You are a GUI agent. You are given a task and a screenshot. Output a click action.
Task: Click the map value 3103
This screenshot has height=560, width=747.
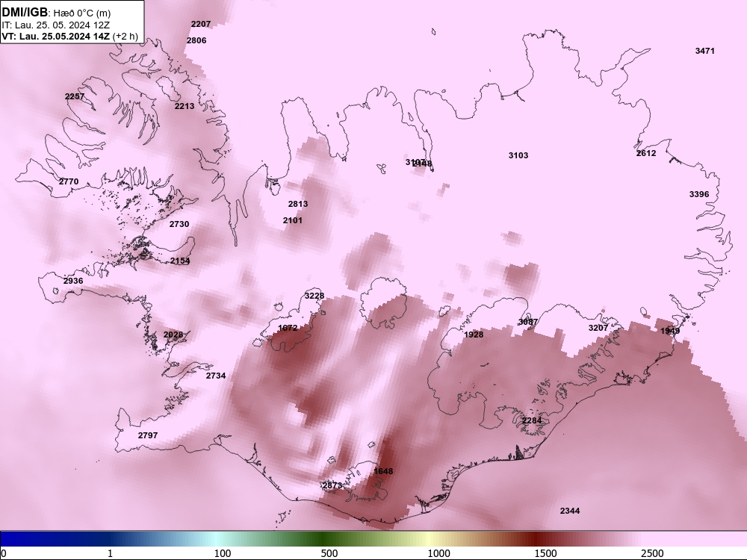coord(518,156)
